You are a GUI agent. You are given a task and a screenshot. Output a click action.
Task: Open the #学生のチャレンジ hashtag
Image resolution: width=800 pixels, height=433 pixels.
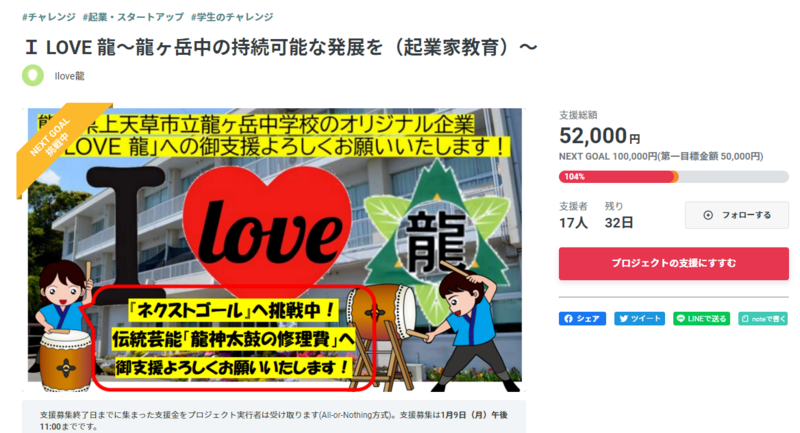232,17
